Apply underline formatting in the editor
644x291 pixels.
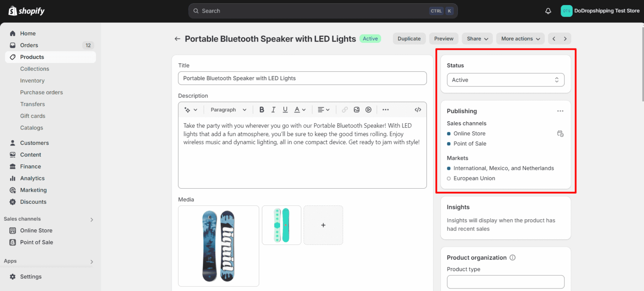coord(285,109)
